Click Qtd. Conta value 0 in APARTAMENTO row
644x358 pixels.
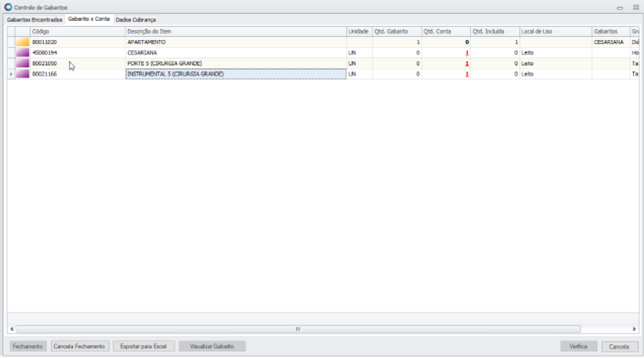point(466,42)
